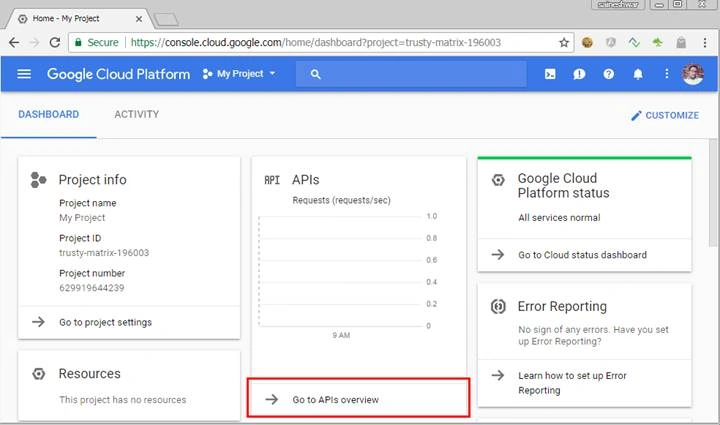Expand the My Project dropdown
Screen dimensions: 720x425
tap(238, 74)
